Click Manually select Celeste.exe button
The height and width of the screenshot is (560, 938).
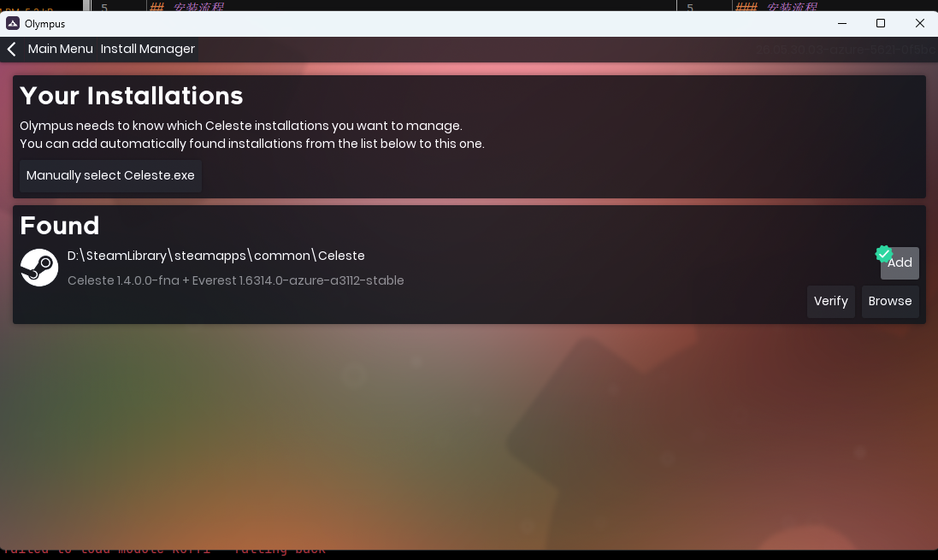coord(110,176)
